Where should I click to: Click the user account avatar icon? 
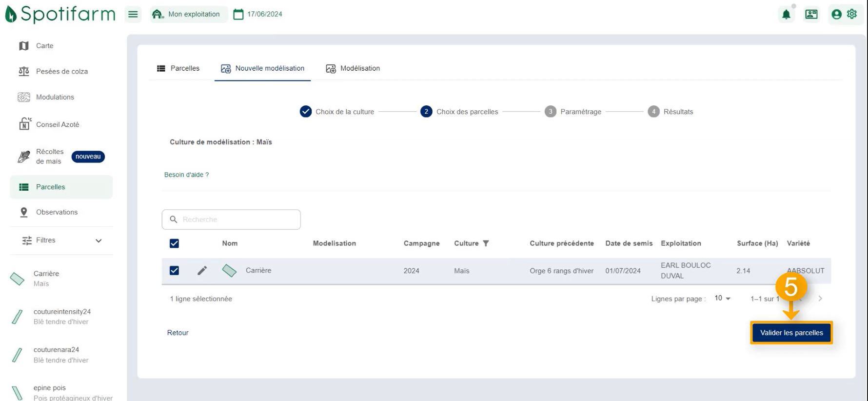[x=837, y=14]
